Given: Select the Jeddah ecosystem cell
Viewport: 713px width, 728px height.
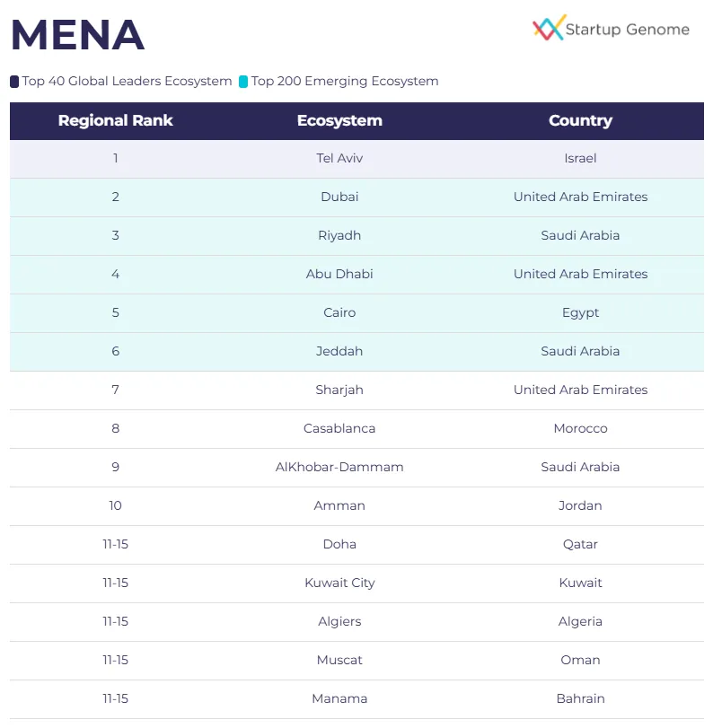Looking at the screenshot, I should pyautogui.click(x=339, y=351).
